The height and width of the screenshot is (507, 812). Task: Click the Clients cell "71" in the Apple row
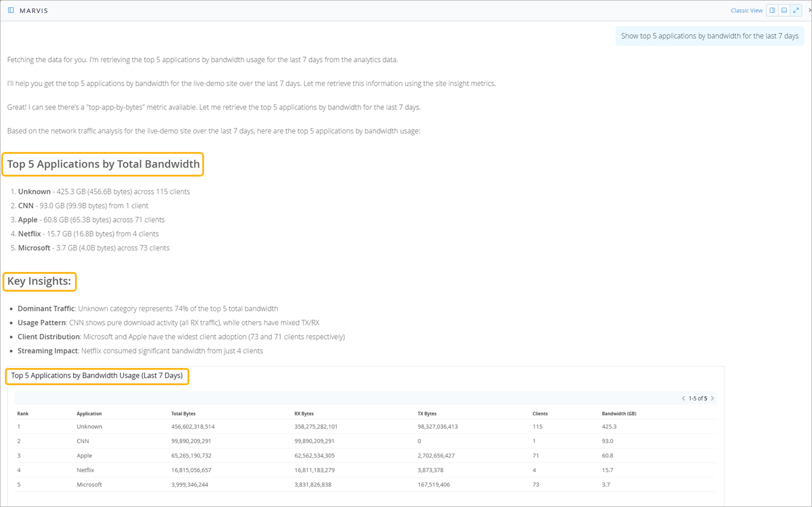(x=536, y=456)
